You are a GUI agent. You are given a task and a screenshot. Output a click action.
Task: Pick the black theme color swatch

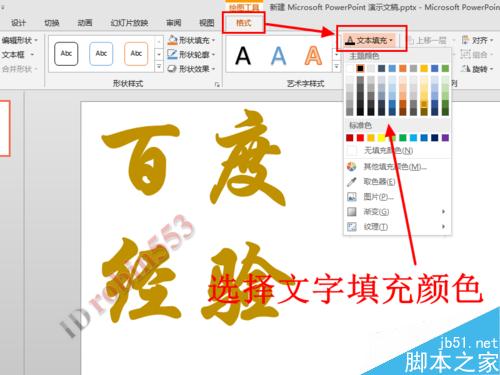(360, 69)
